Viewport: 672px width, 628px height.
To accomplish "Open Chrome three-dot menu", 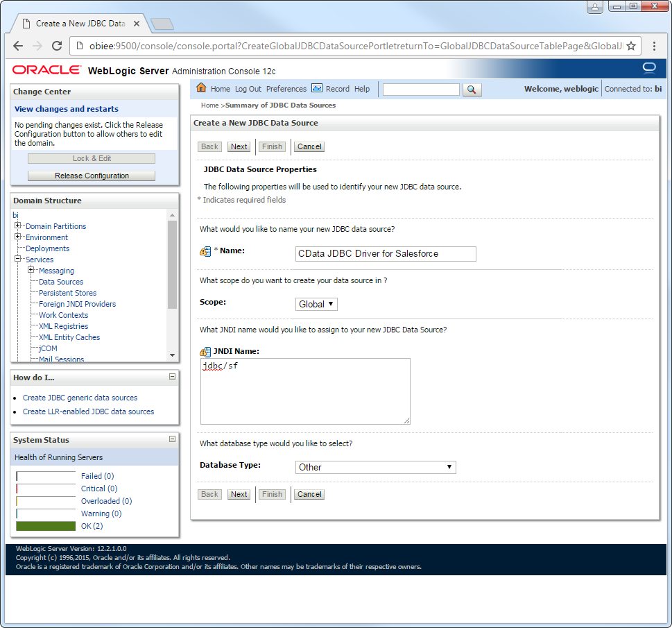I will point(655,46).
